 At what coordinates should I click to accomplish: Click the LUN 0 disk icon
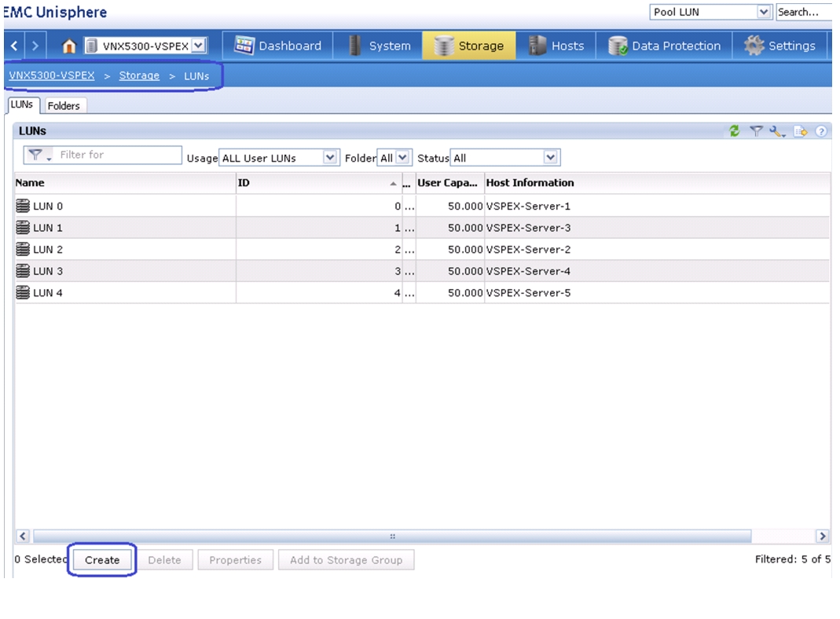point(23,206)
